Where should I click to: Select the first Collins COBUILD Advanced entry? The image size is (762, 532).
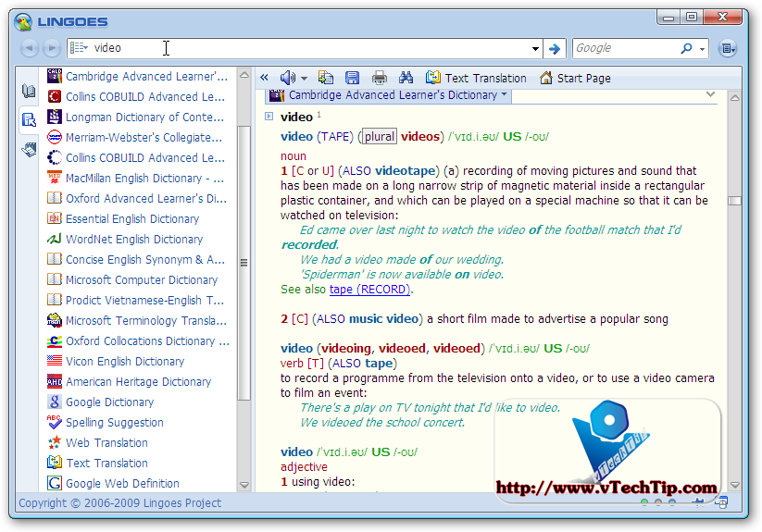point(136,96)
